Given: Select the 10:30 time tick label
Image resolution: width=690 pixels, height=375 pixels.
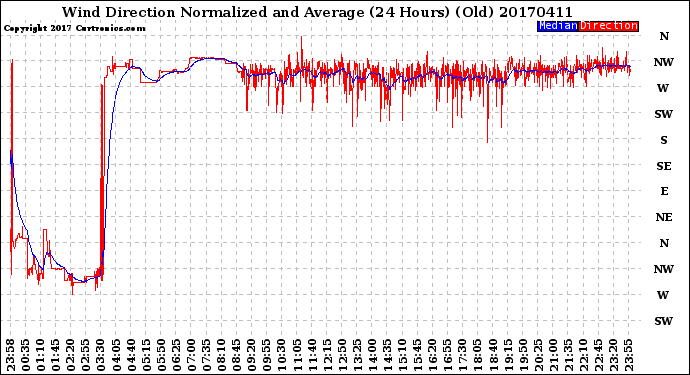Looking at the screenshot, I should [281, 355].
